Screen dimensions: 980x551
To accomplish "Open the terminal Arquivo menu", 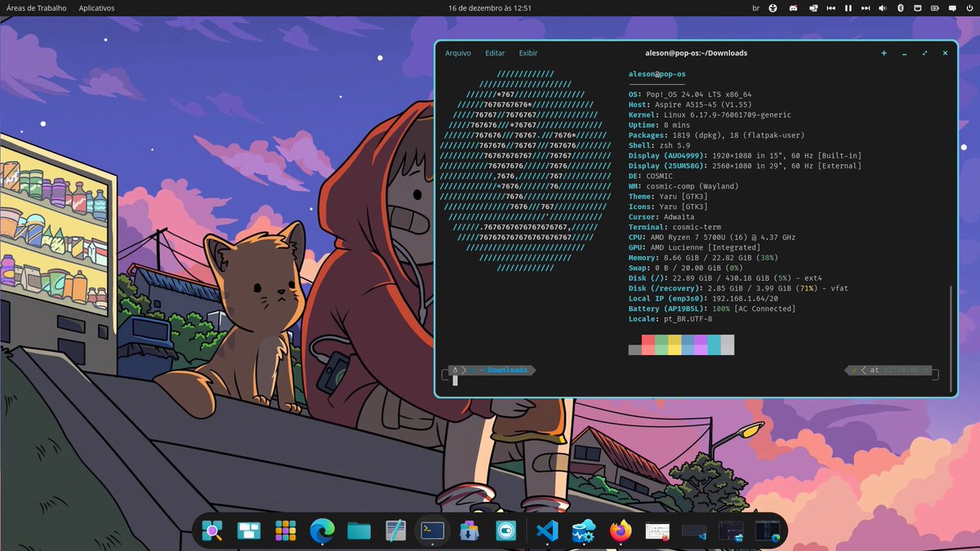I will click(458, 53).
